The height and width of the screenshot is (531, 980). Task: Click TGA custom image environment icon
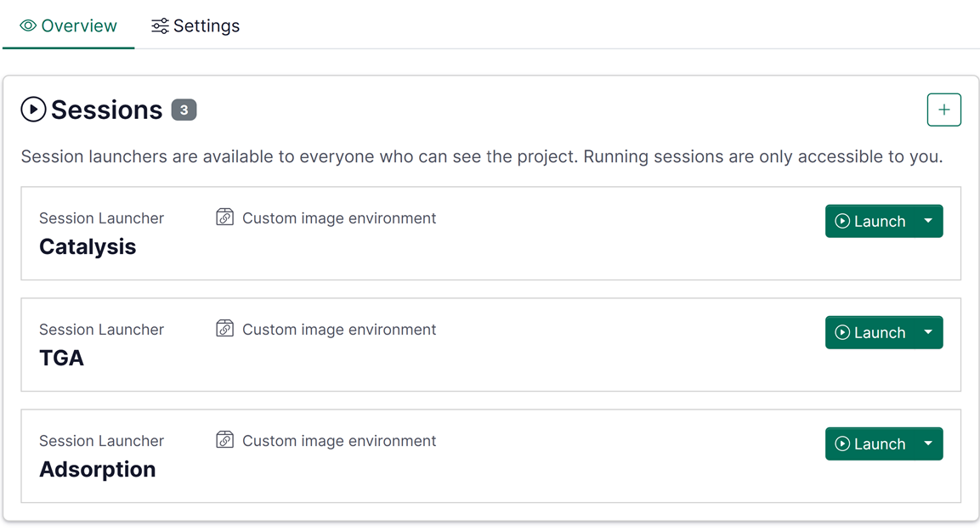click(224, 329)
